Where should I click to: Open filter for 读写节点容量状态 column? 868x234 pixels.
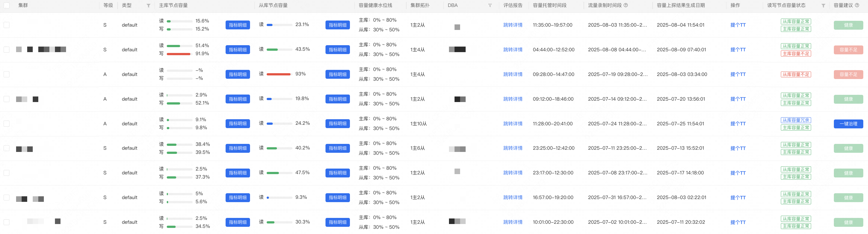pyautogui.click(x=823, y=6)
